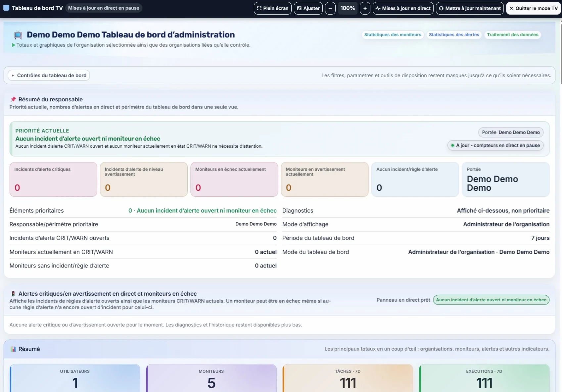Toggle Mises à jour en direct
Image resolution: width=562 pixels, height=392 pixels.
(403, 8)
